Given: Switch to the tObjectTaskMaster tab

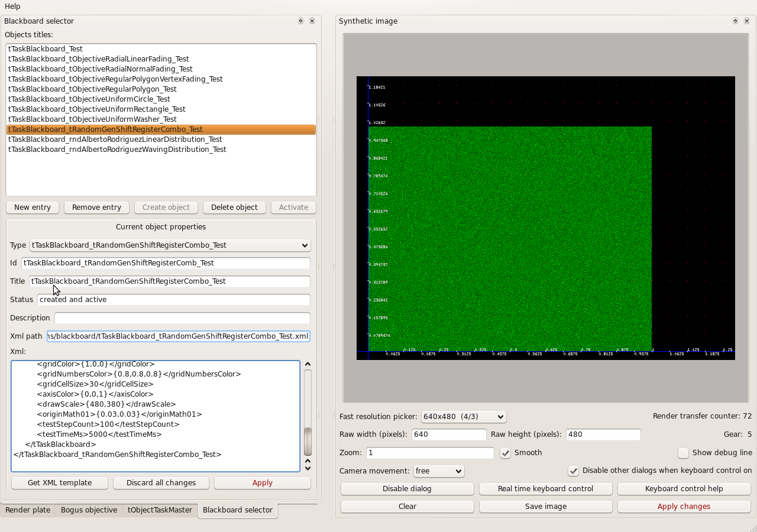Looking at the screenshot, I should tap(160, 510).
